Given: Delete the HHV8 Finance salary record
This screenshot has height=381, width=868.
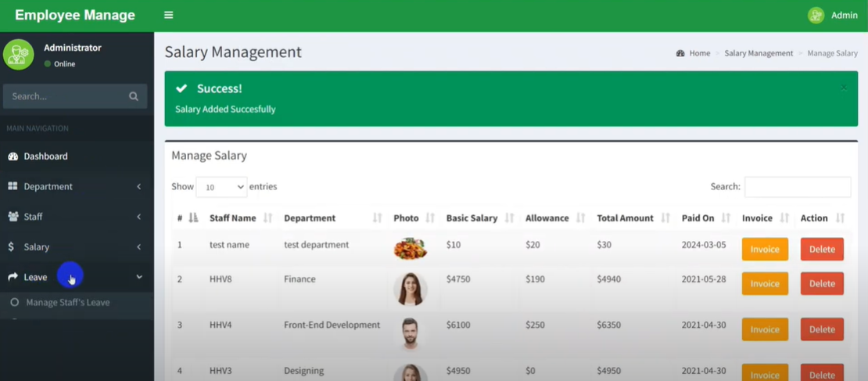Looking at the screenshot, I should coord(821,283).
